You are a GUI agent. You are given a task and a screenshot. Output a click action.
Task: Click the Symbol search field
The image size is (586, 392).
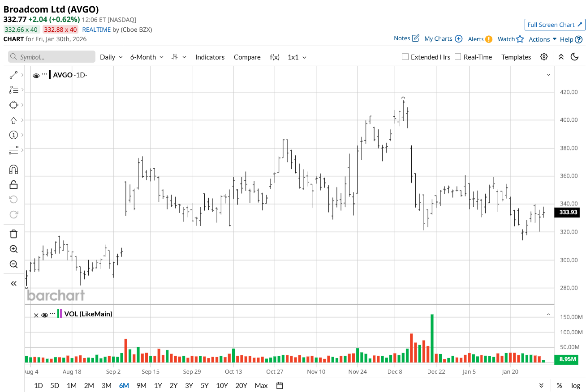[52, 57]
